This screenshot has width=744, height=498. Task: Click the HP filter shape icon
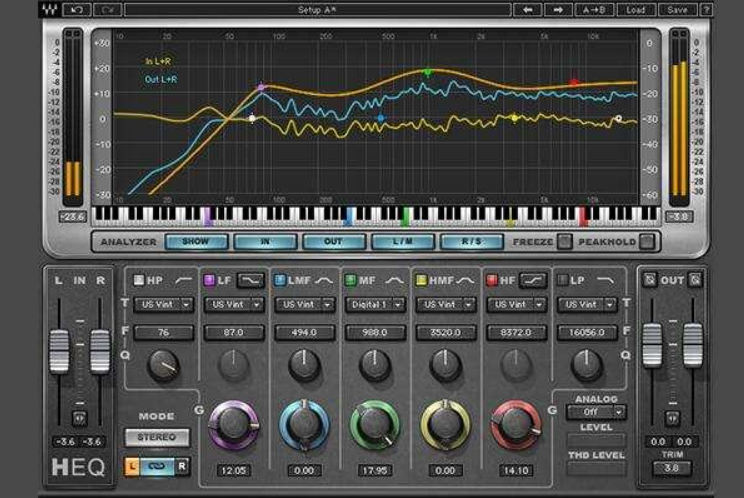tap(183, 280)
